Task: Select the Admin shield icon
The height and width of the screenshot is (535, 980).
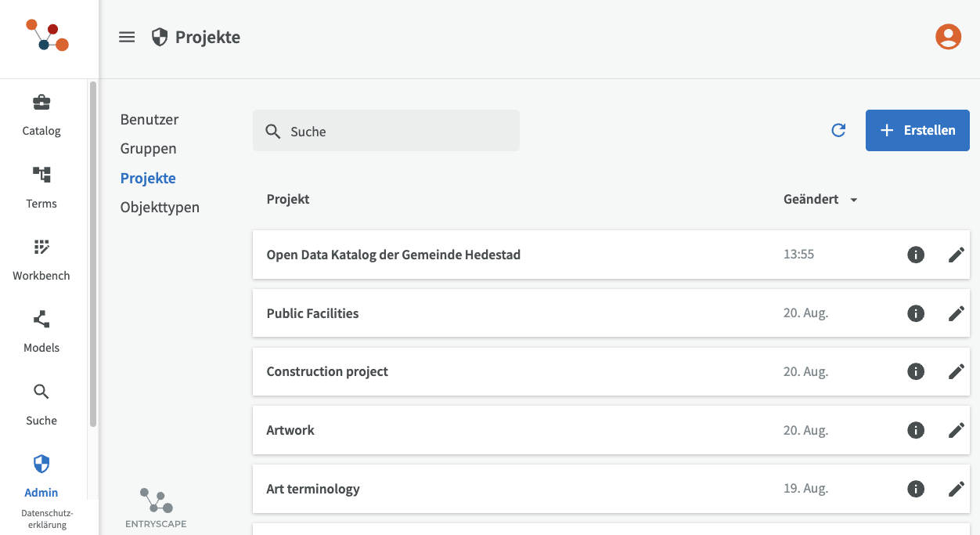Action: pos(41,464)
